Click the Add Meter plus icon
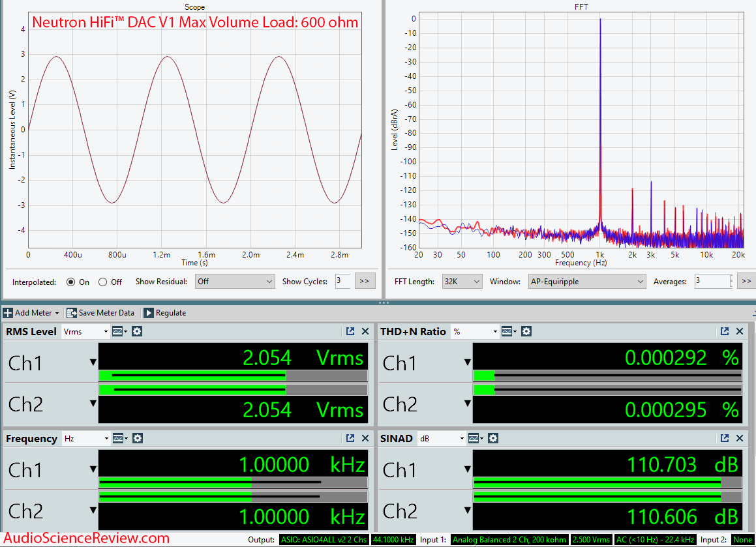The height and width of the screenshot is (547, 756). [x=9, y=313]
